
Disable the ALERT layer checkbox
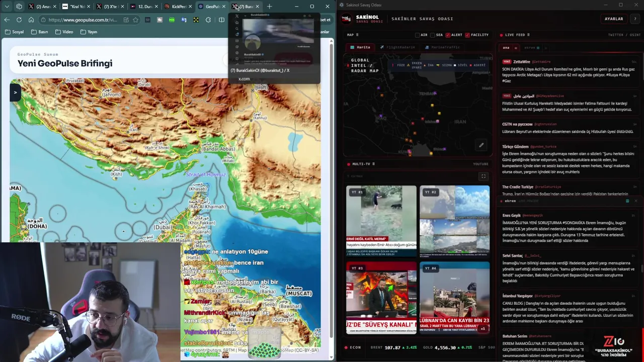[448, 35]
